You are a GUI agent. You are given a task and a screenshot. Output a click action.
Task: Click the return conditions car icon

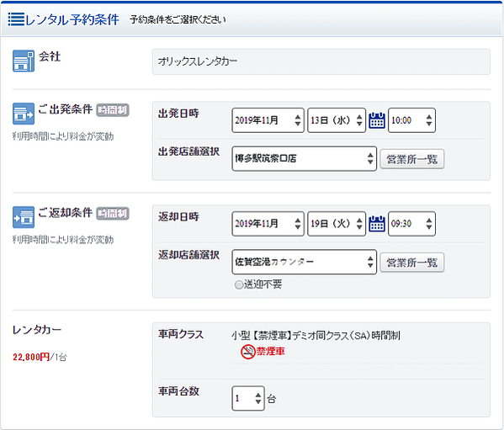click(24, 217)
